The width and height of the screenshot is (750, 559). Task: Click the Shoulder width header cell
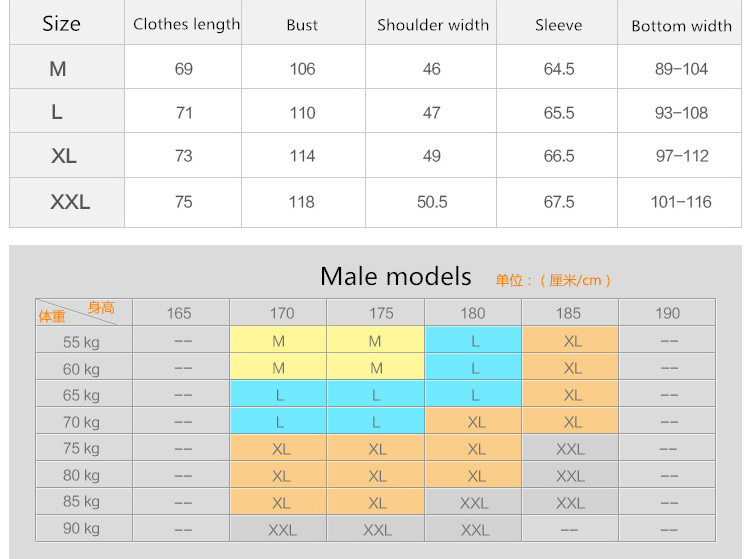click(x=433, y=25)
